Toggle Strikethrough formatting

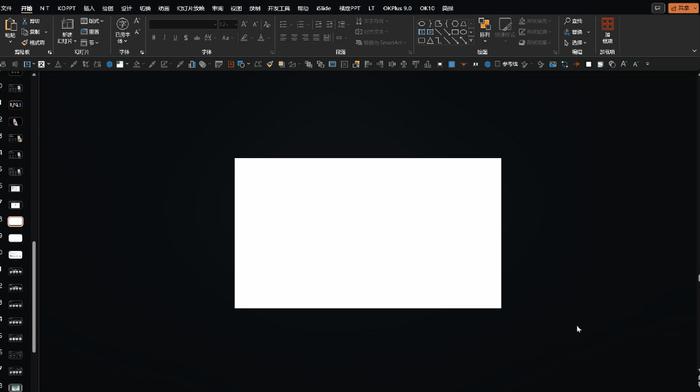[x=197, y=38]
